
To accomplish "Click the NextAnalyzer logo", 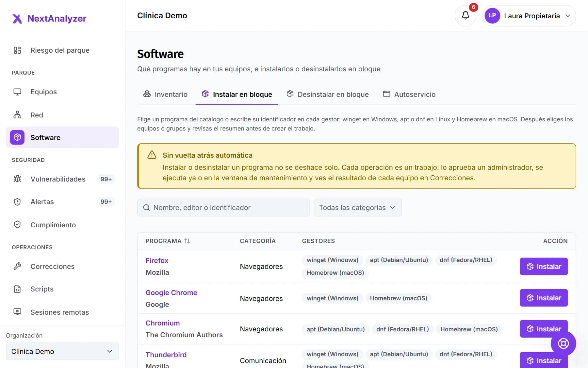I will (49, 18).
